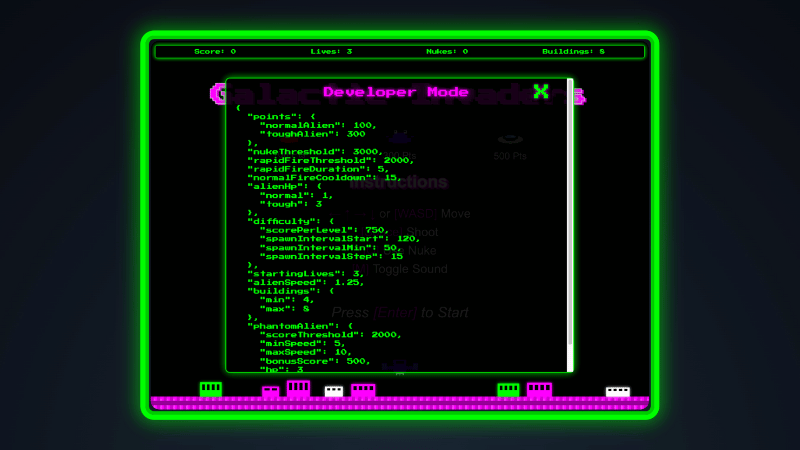The image size is (800, 450).
Task: Click the "spawnIntervalStart": 120 line
Action: pyautogui.click(x=340, y=239)
